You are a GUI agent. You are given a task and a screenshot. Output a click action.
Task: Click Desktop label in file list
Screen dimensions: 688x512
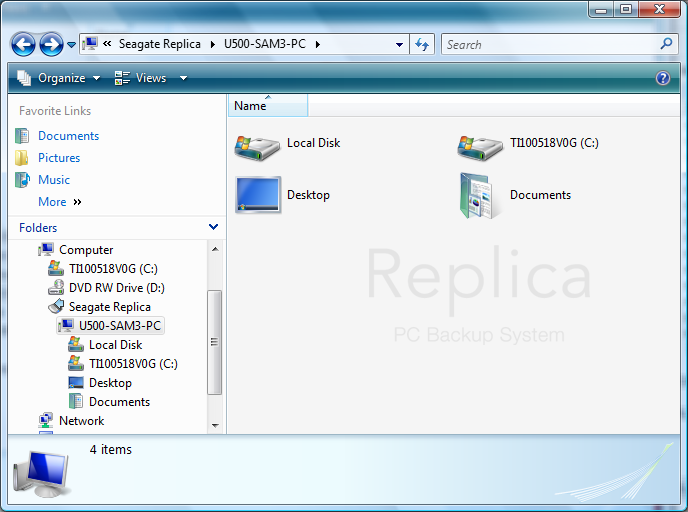point(308,195)
